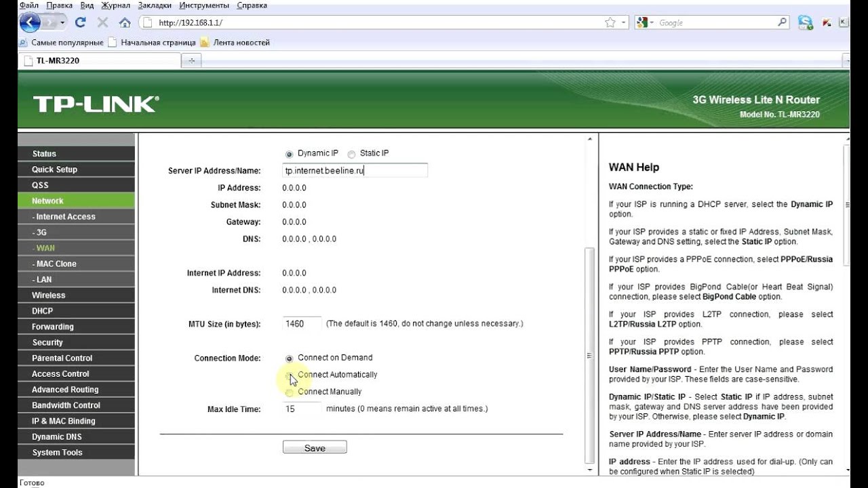Click the MTU Size input field
Viewport: 868px width, 488px height.
(302, 324)
